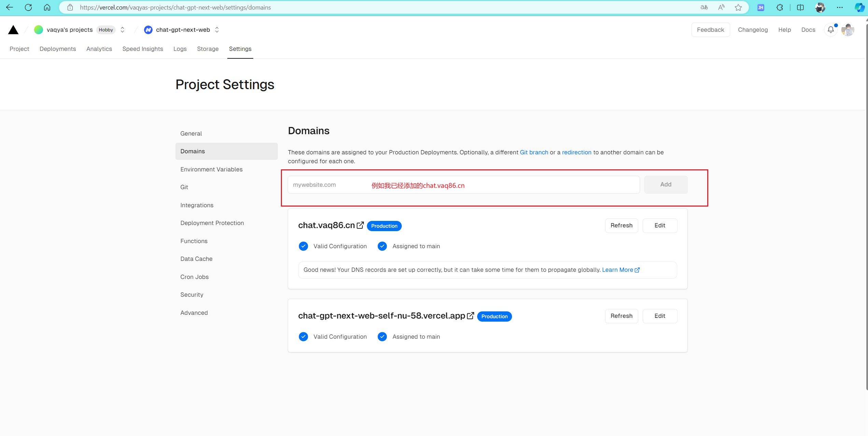The image size is (868, 436).
Task: Open the browser home icon
Action: pos(47,7)
